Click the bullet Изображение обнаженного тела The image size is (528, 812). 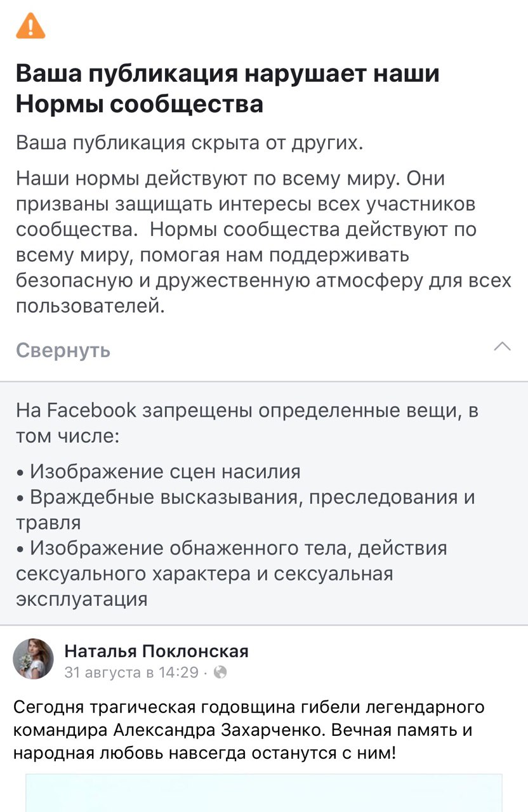[238, 548]
